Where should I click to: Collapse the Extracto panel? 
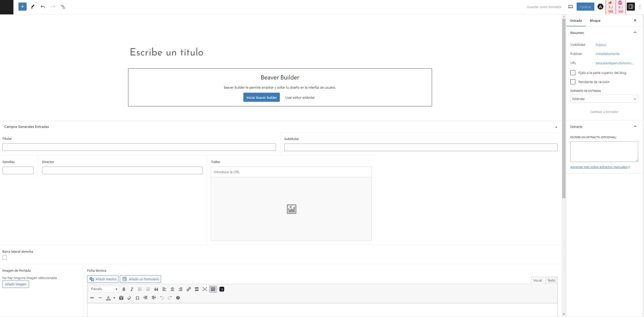[635, 127]
